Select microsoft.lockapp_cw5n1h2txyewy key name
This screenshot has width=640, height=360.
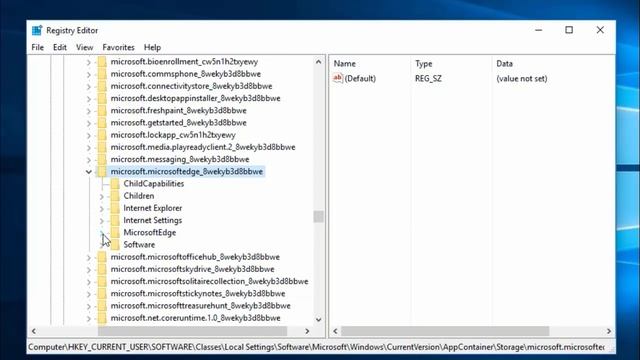[173, 135]
